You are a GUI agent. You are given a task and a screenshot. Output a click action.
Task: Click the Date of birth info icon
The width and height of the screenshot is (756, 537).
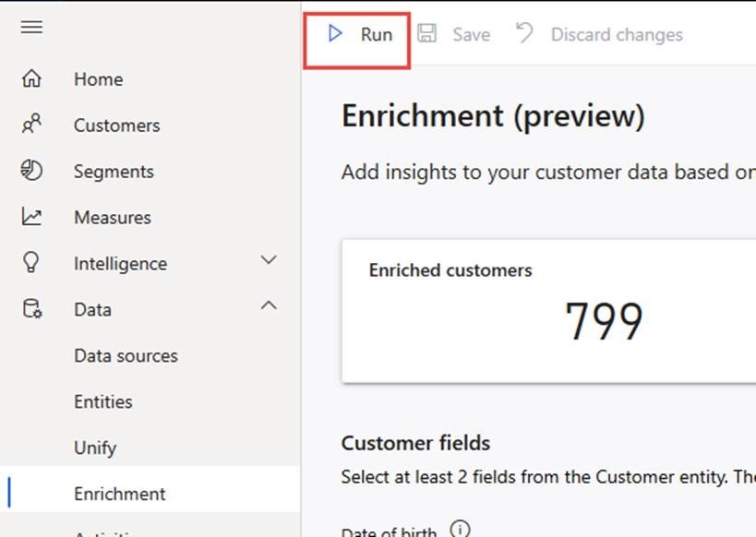click(460, 530)
